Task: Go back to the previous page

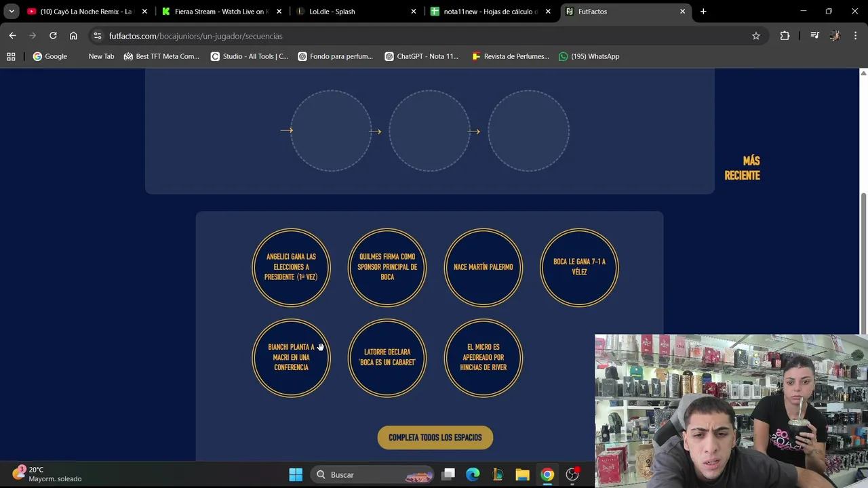Action: [12, 36]
